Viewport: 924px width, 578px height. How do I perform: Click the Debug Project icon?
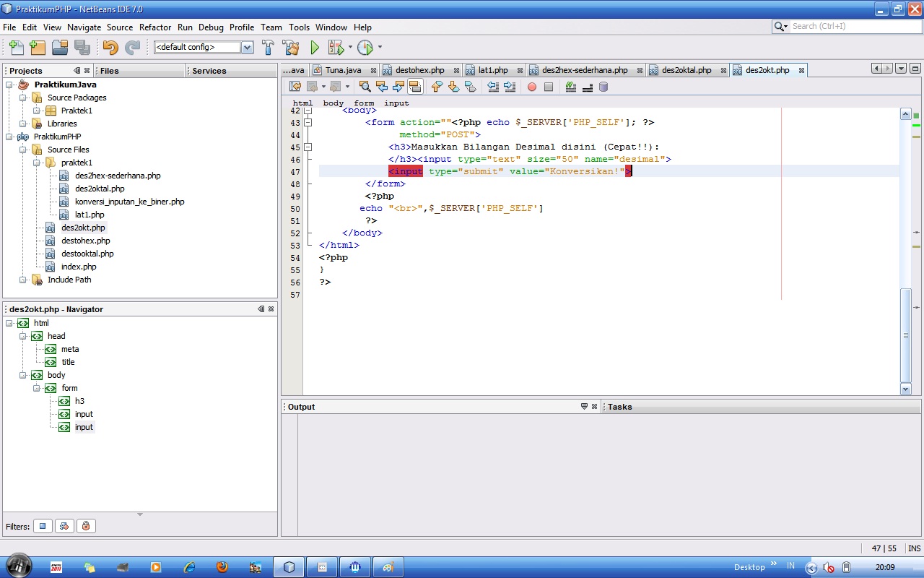coord(336,48)
